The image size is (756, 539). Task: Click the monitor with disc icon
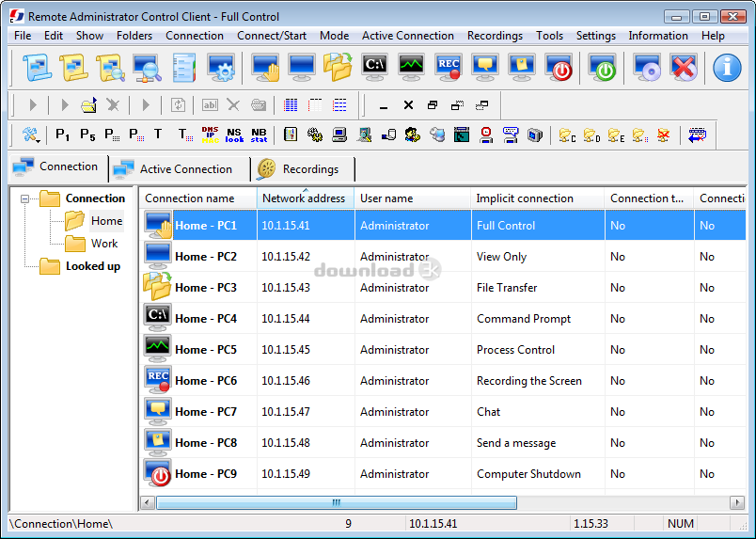pos(647,68)
